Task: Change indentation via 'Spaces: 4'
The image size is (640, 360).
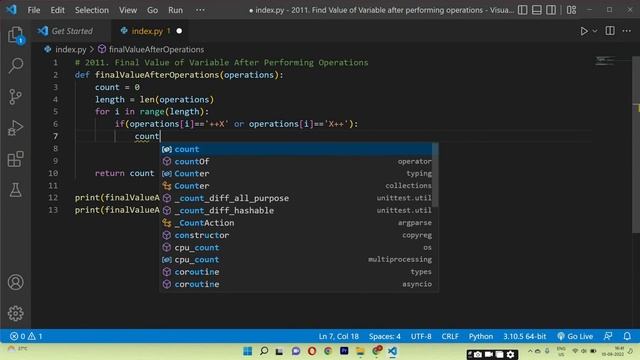Action: coord(384,336)
